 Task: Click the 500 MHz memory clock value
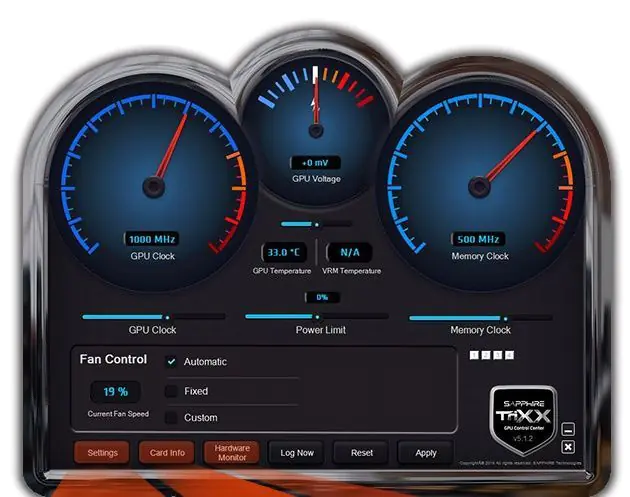(x=478, y=239)
